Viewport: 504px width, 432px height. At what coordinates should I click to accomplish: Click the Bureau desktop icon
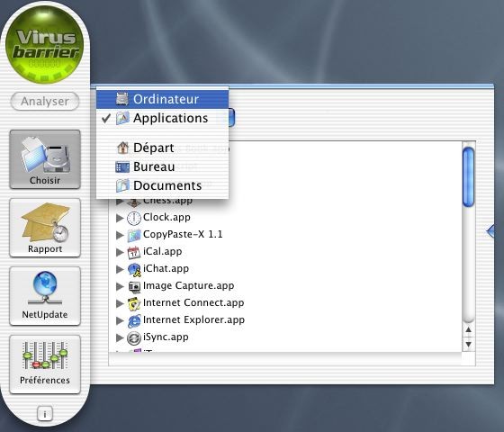122,167
